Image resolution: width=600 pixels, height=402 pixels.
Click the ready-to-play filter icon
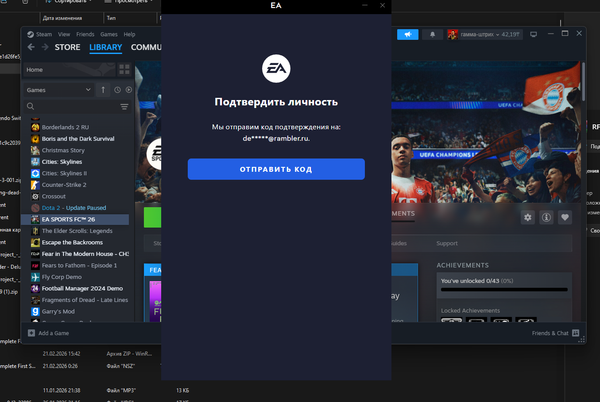click(x=128, y=90)
